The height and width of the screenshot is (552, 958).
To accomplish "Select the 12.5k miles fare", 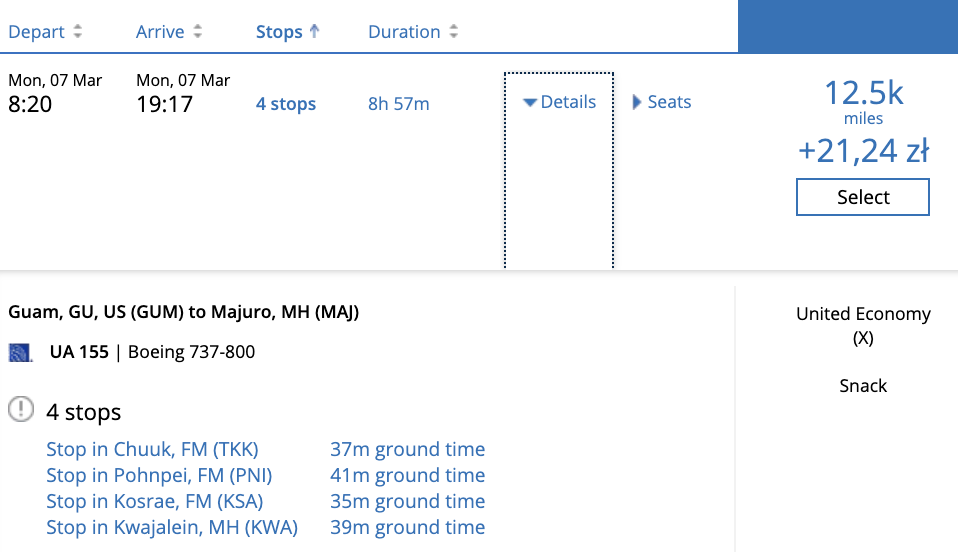I will tap(863, 197).
